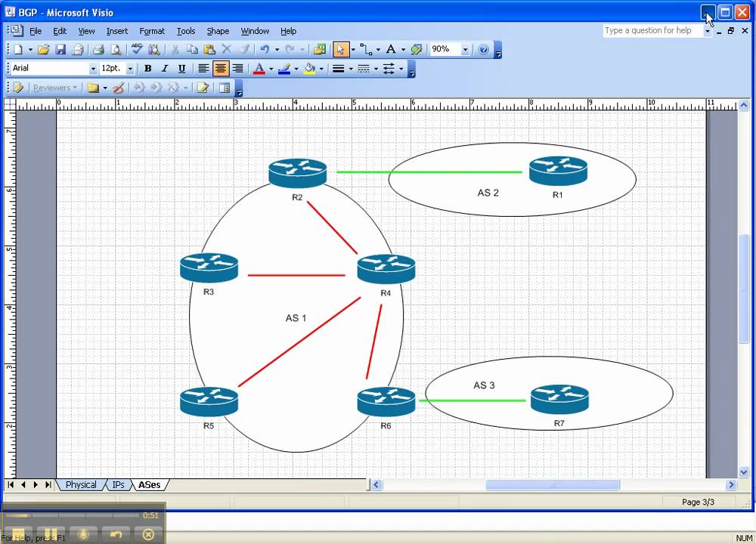
Task: Open the Tools menu
Action: [x=186, y=31]
